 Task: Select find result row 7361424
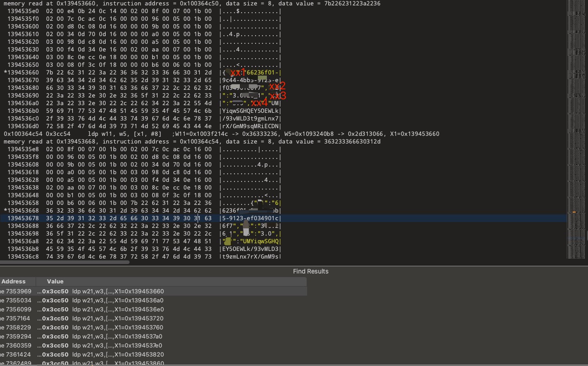point(154,355)
